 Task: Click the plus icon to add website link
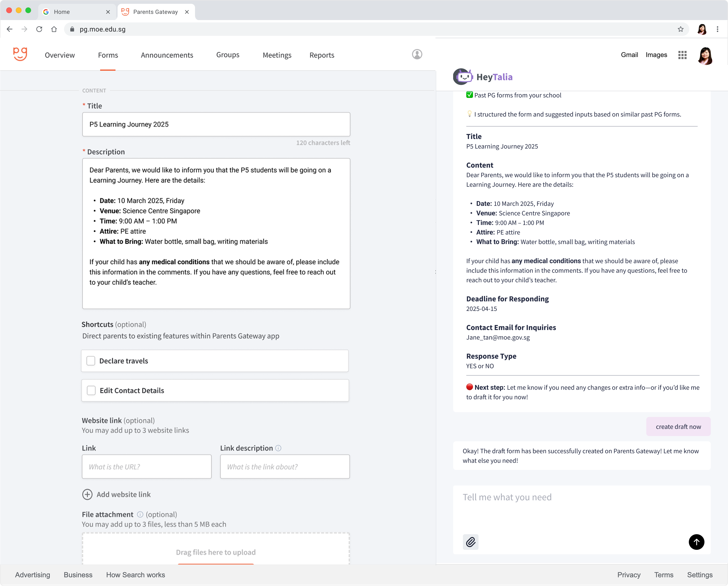pos(87,494)
